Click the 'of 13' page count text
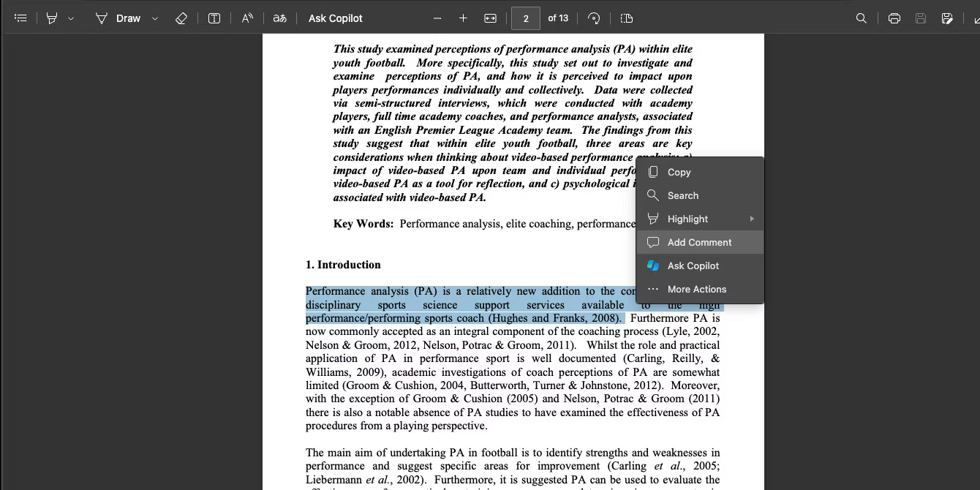980x490 pixels. tap(558, 18)
